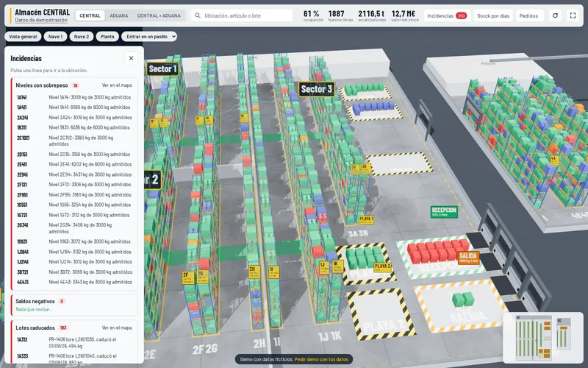Screen dimensions: 588x368
Task: Click the refresh icon in the top bar
Action: [556, 15]
